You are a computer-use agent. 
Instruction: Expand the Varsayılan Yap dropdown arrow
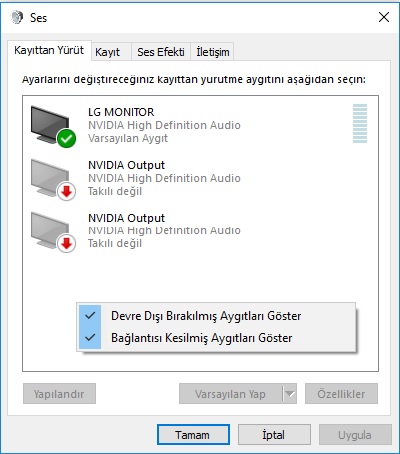coord(290,394)
